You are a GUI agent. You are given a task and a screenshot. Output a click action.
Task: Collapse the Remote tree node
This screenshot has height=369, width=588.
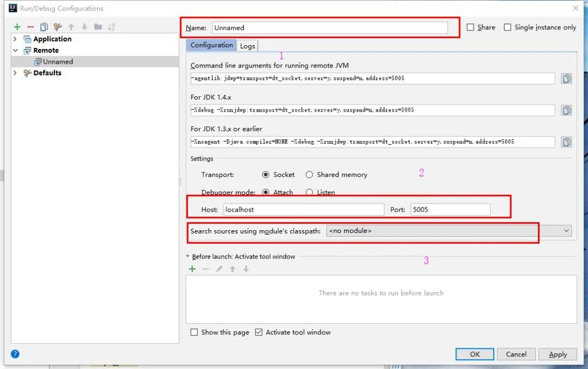[15, 50]
